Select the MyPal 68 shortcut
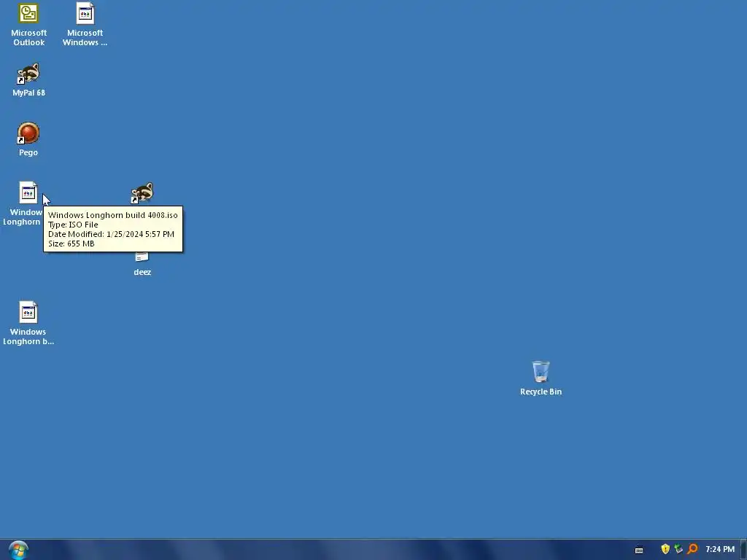The width and height of the screenshot is (747, 560). [28, 74]
